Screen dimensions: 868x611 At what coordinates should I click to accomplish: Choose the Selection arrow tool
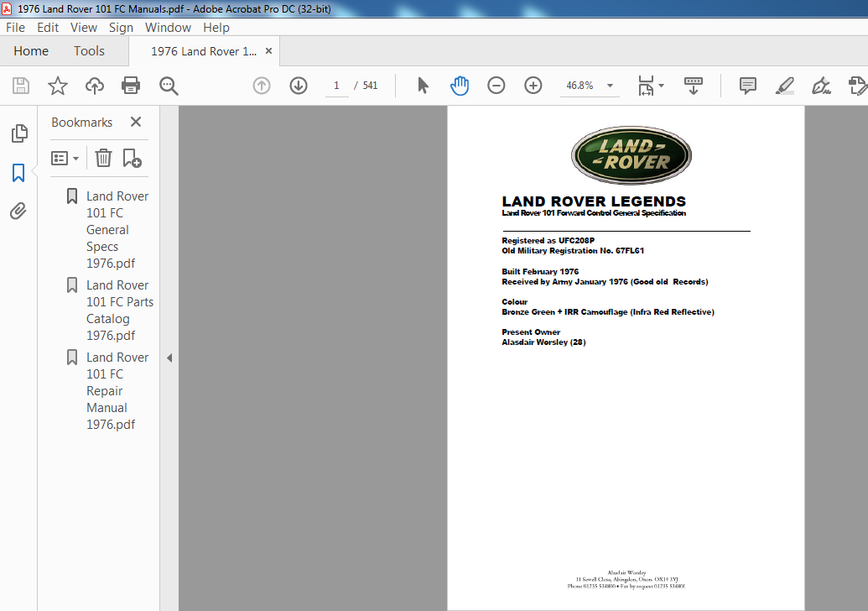tap(423, 86)
